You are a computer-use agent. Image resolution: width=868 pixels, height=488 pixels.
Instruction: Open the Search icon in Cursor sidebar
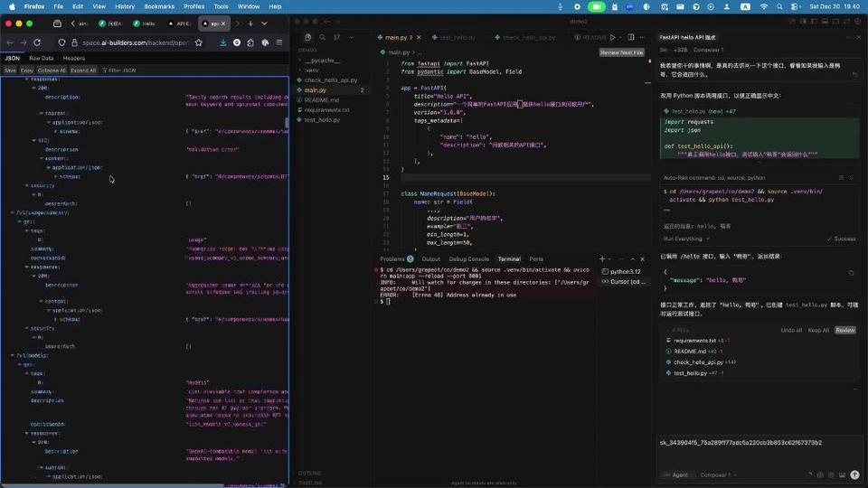pyautogui.click(x=322, y=37)
